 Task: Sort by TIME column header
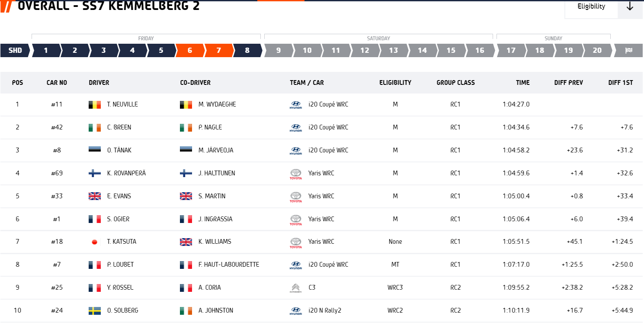click(522, 83)
